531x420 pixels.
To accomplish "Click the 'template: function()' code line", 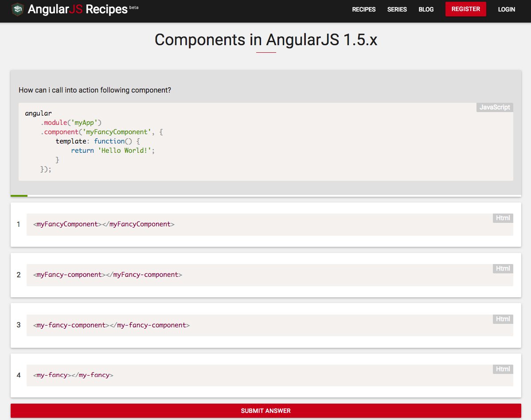I will (98, 141).
